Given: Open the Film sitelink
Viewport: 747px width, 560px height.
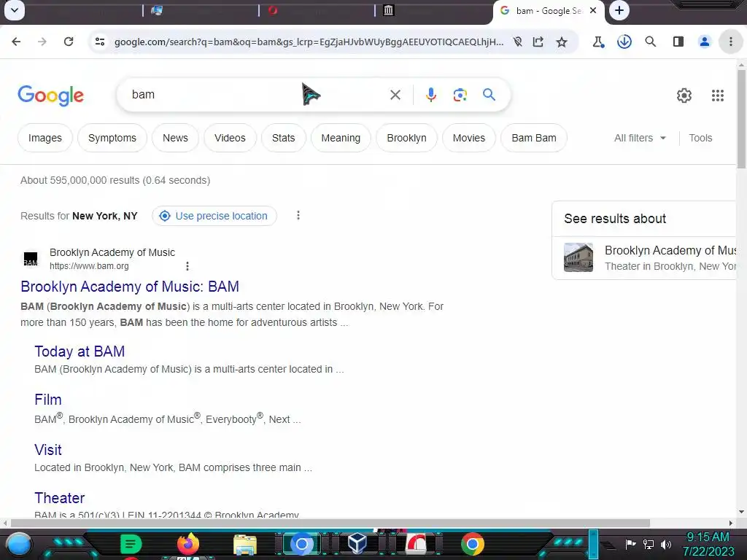Looking at the screenshot, I should click(x=47, y=400).
